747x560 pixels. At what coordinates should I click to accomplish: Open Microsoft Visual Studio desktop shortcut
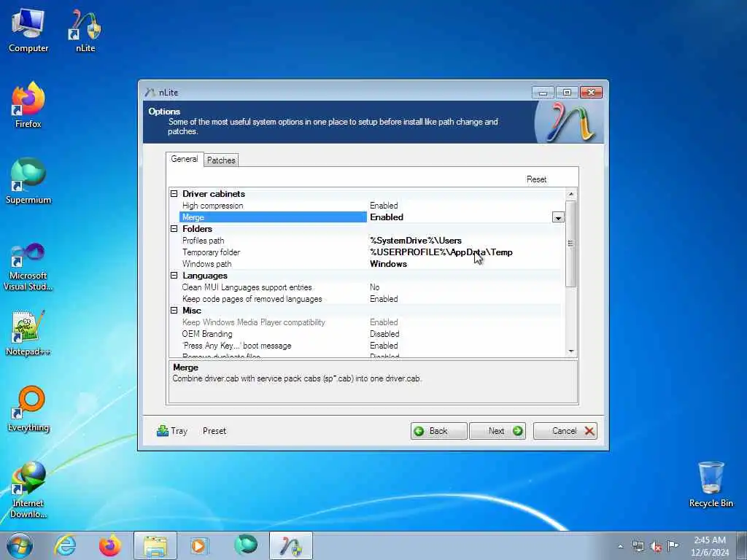click(28, 267)
